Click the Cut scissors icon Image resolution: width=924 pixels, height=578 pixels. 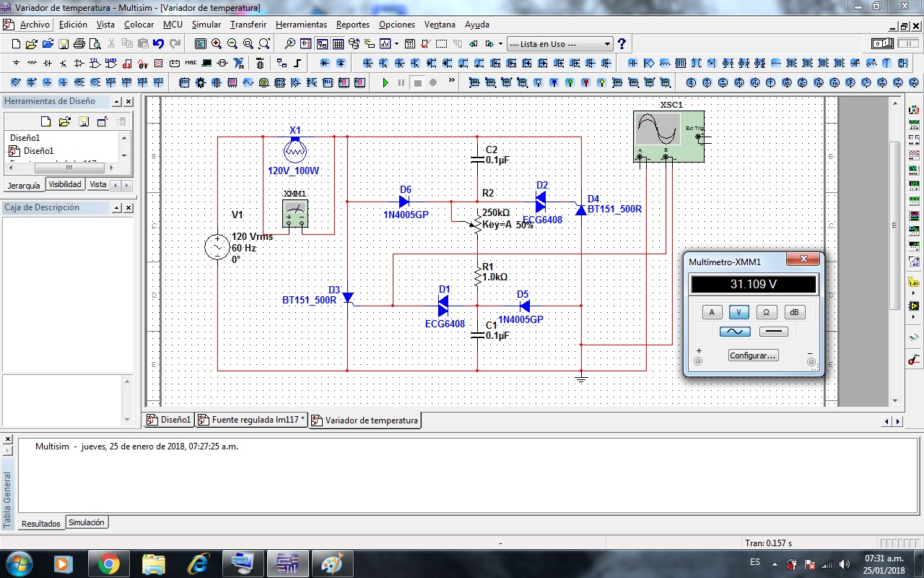click(110, 43)
